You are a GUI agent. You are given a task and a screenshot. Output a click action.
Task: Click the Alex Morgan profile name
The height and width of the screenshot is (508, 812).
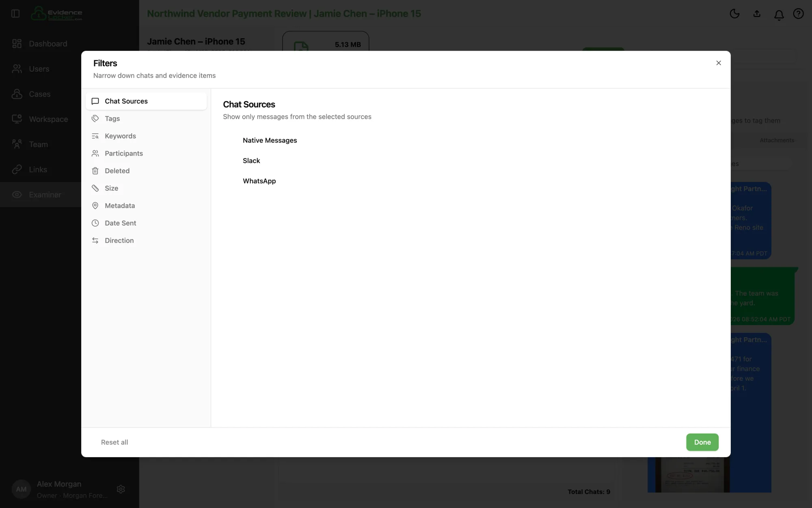tap(59, 484)
